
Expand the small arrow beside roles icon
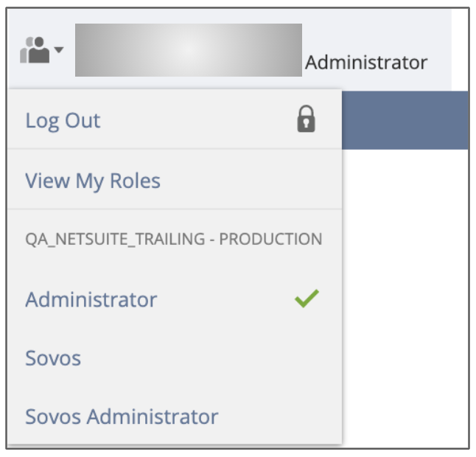(x=59, y=50)
